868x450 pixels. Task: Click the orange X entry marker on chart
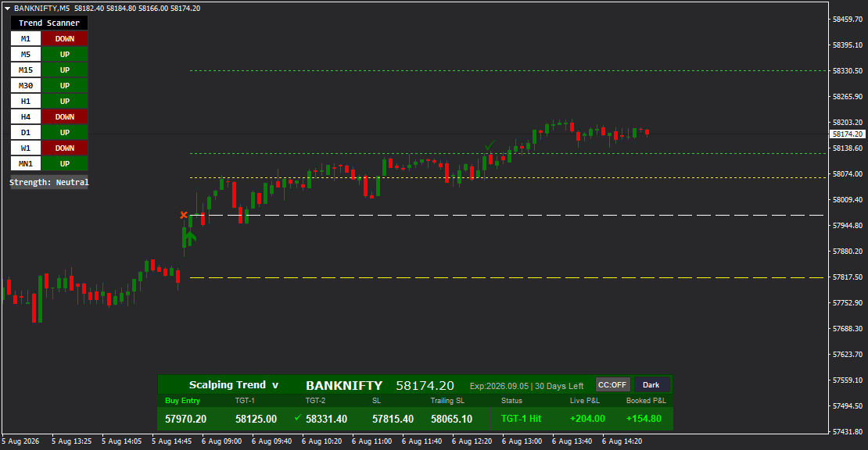coord(184,215)
